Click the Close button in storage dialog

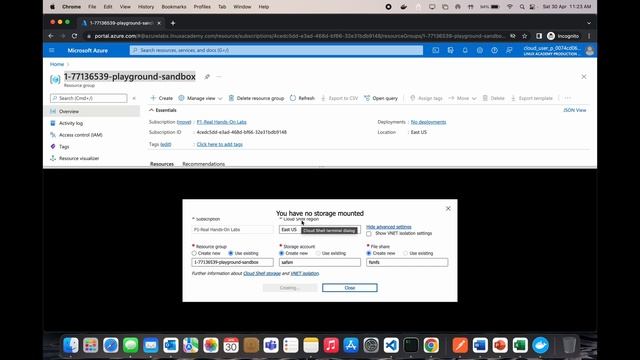coord(350,288)
